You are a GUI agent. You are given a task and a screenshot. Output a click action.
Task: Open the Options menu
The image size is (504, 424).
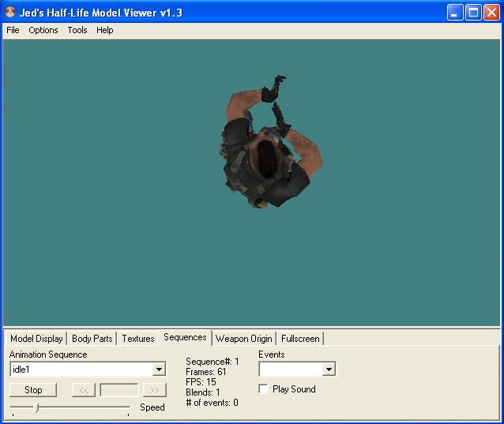(43, 30)
